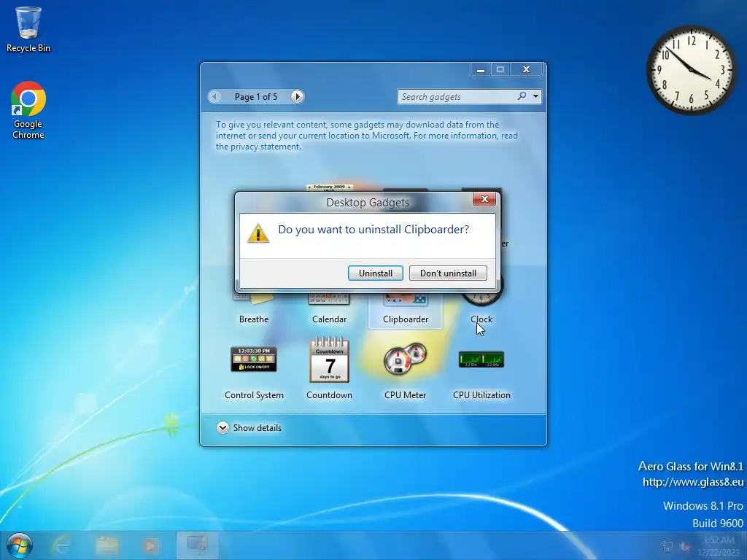Open Google Chrome desktop shortcut
747x560 pixels.
click(28, 110)
